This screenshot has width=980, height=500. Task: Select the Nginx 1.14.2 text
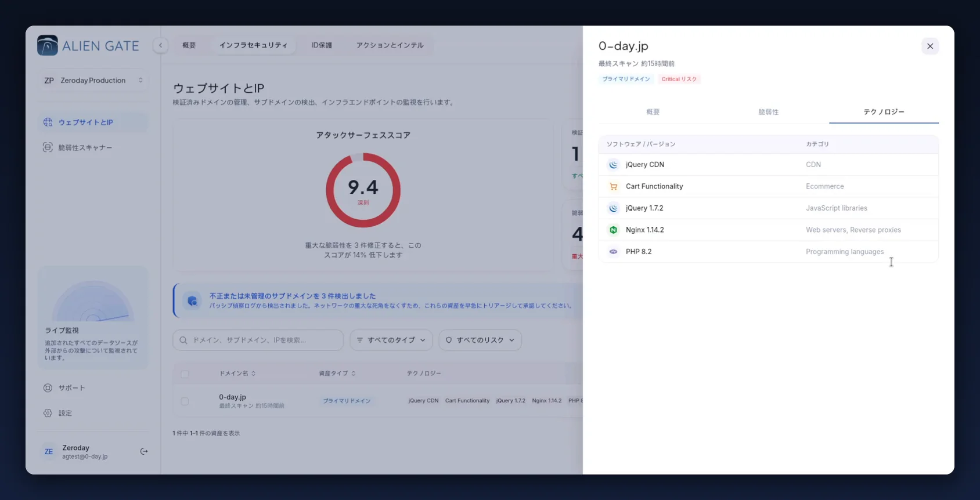[x=644, y=230]
